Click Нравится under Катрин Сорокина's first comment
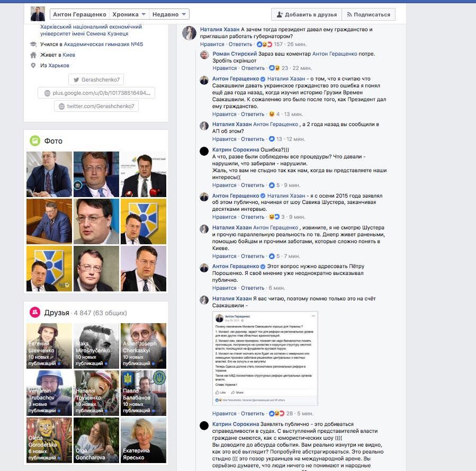The height and width of the screenshot is (471, 476). 224,185
